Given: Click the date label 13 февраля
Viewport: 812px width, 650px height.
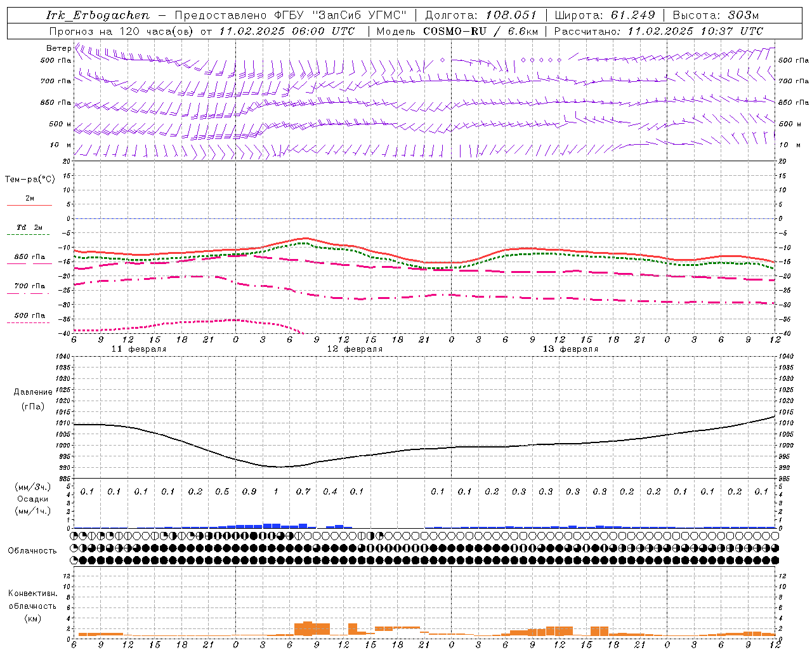Looking at the screenshot, I should tap(570, 349).
